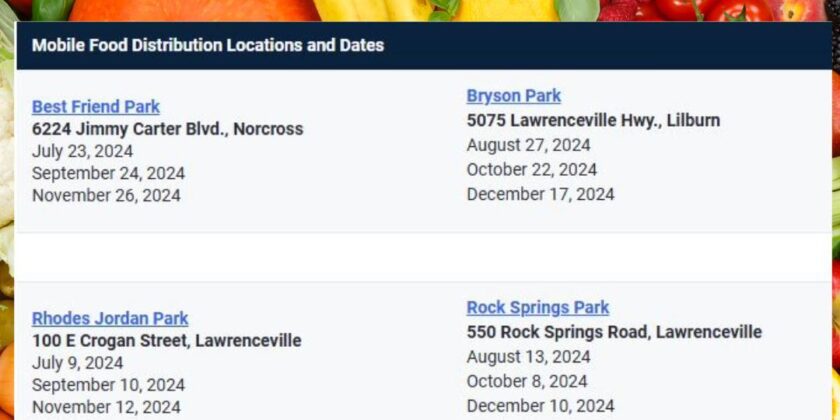The width and height of the screenshot is (840, 420).
Task: Click the December 17, 2024 date
Action: click(541, 194)
